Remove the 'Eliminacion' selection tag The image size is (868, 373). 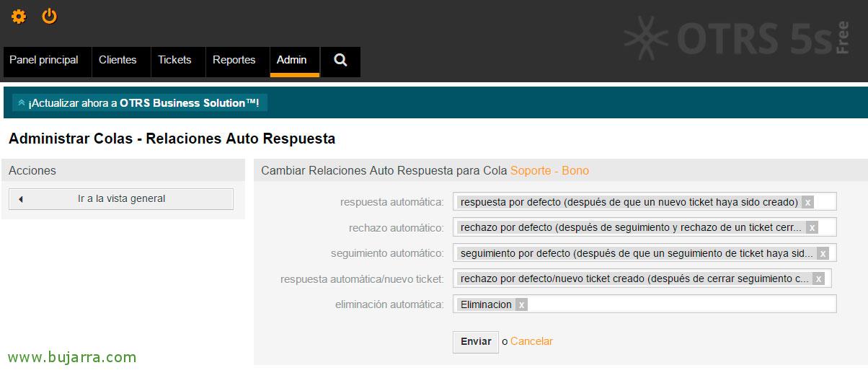tap(521, 304)
